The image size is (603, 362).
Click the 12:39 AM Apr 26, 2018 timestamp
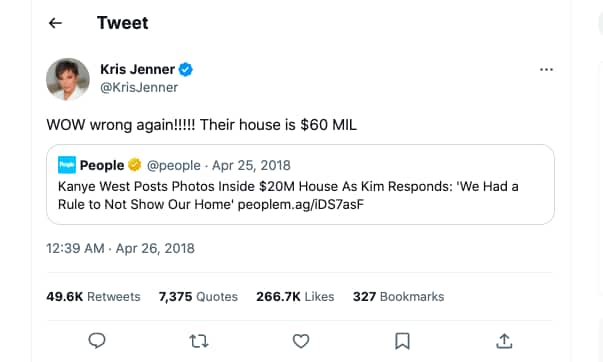click(120, 249)
